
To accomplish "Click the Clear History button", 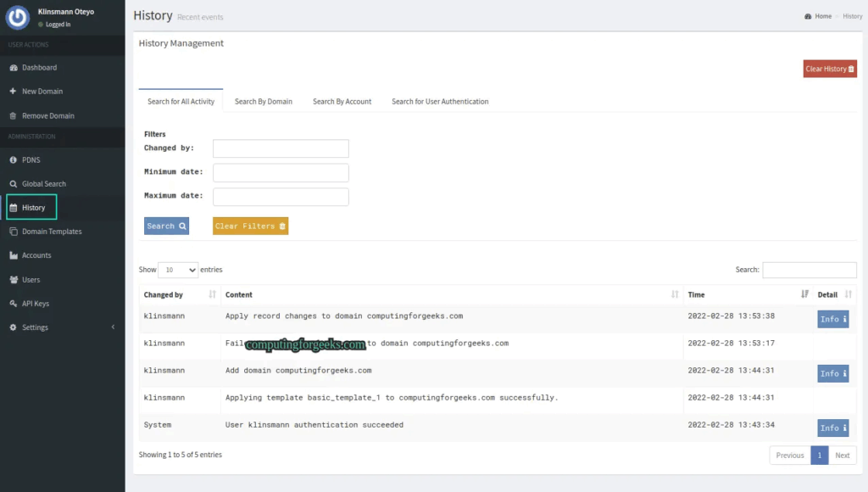I will coord(830,69).
